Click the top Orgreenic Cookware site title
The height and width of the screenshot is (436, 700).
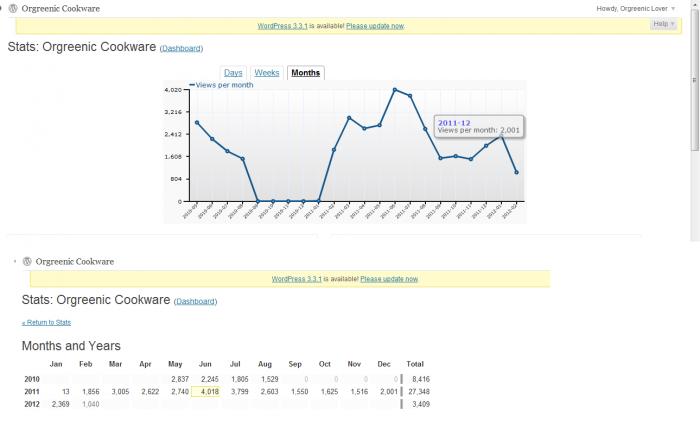point(61,8)
